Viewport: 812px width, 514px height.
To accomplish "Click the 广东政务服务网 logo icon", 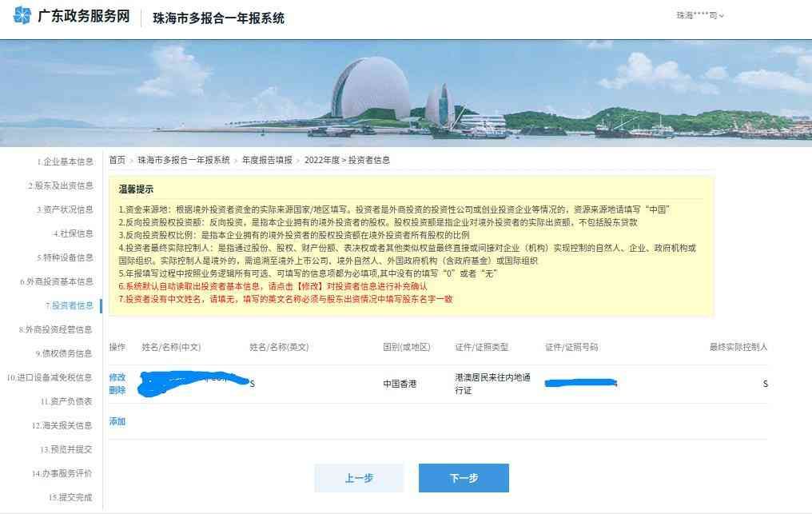I will 22,15.
